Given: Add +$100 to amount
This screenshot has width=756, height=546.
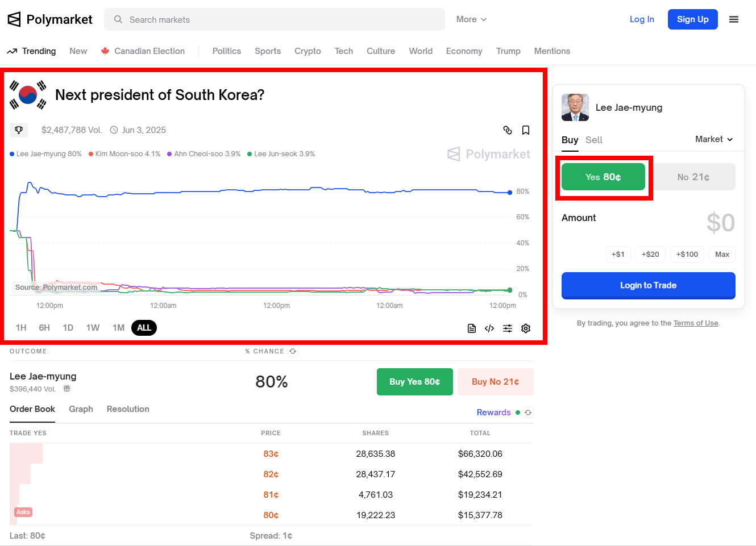Looking at the screenshot, I should 687,255.
